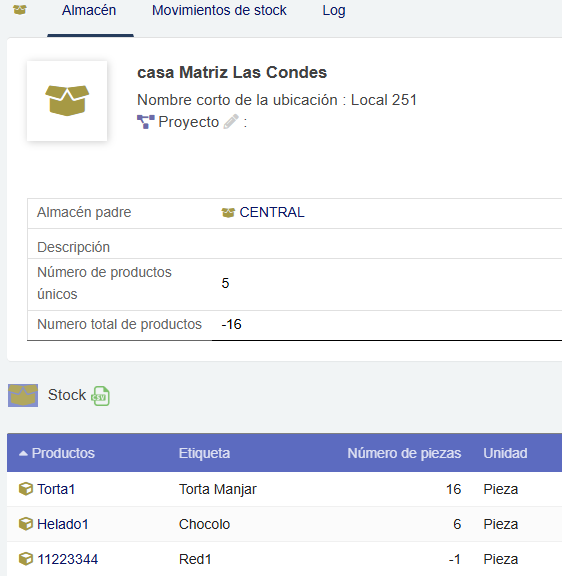562x576 pixels.
Task: Select the 'Torta Manjar' label cell
Action: [218, 489]
